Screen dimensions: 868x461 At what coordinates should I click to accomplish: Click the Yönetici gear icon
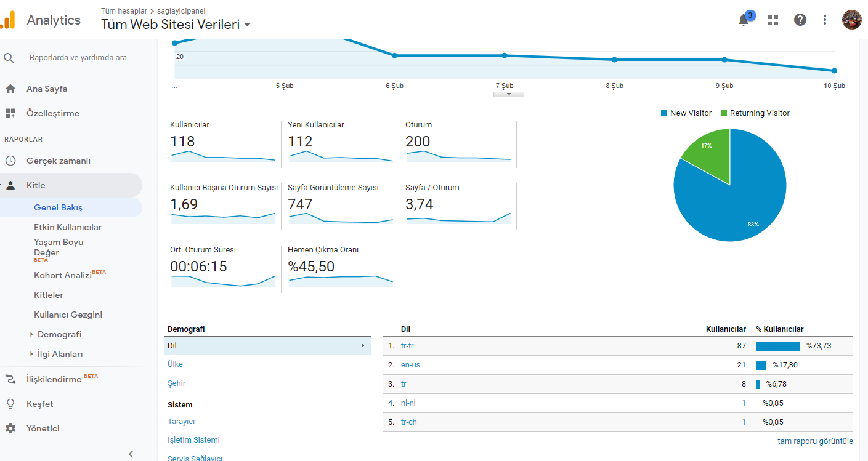[10, 428]
